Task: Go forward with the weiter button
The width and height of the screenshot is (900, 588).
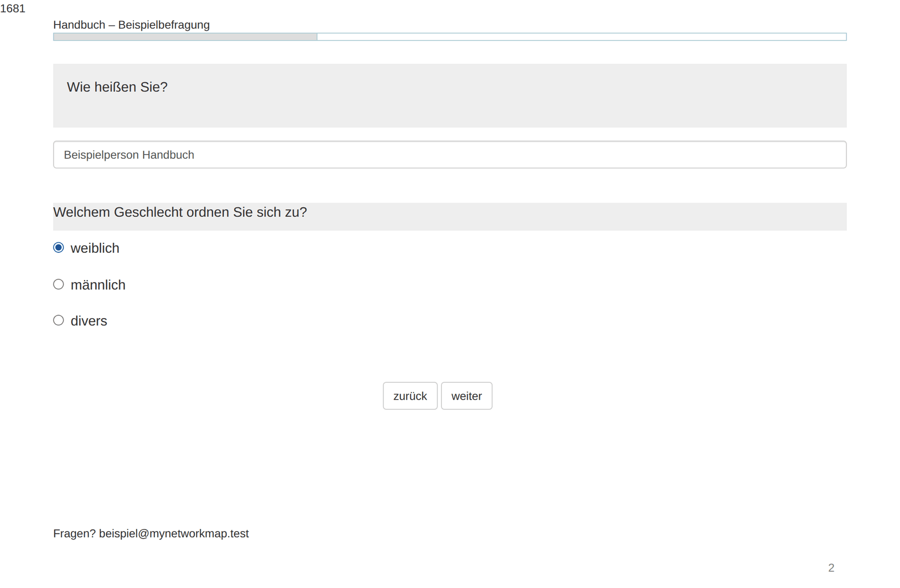Action: pyautogui.click(x=466, y=396)
